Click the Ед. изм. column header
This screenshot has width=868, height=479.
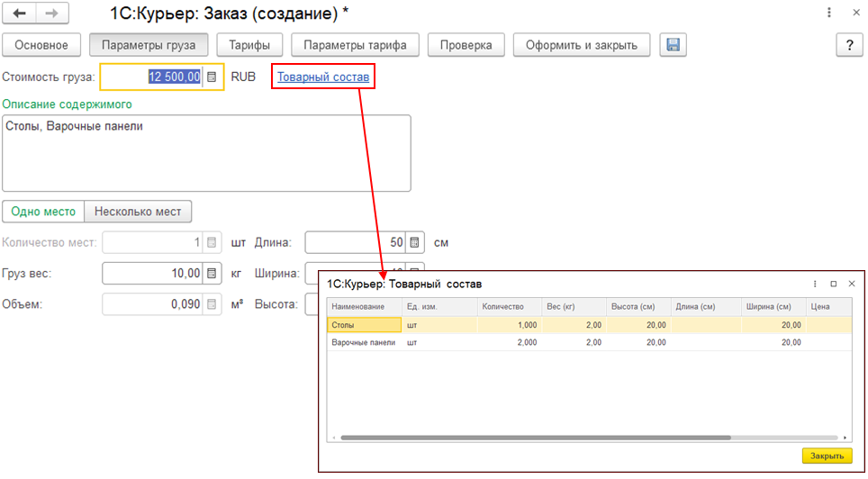click(439, 307)
